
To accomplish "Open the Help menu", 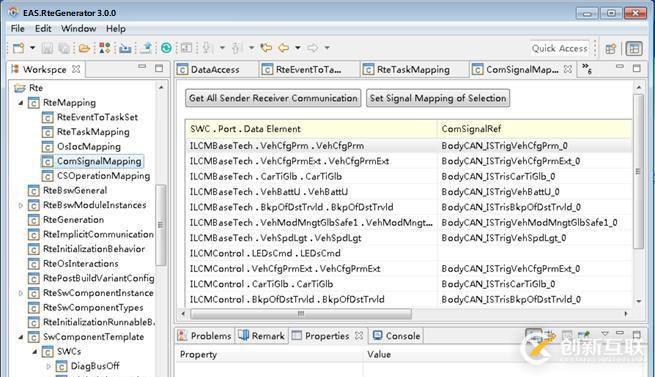I will (116, 28).
